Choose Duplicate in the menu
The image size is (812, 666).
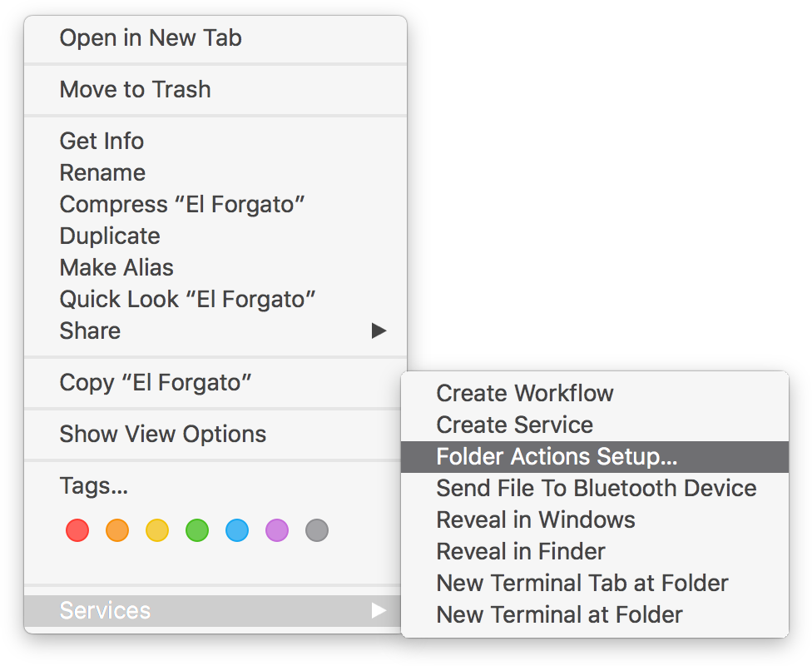coord(215,236)
